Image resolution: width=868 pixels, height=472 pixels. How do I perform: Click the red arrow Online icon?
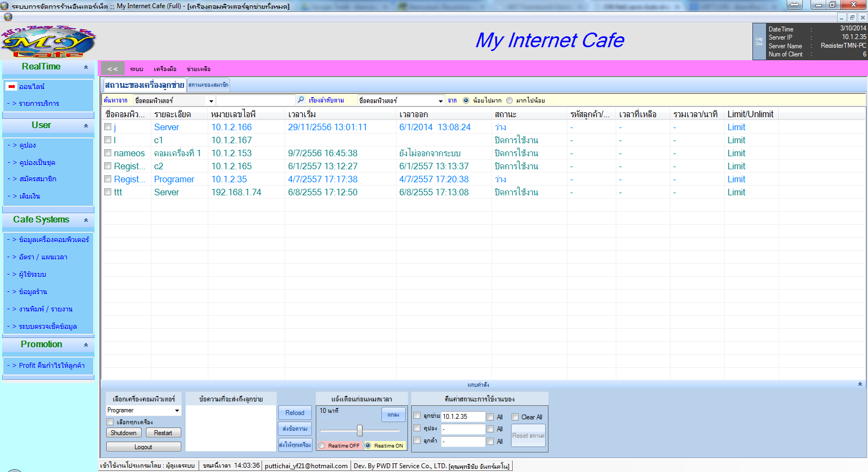coord(11,87)
